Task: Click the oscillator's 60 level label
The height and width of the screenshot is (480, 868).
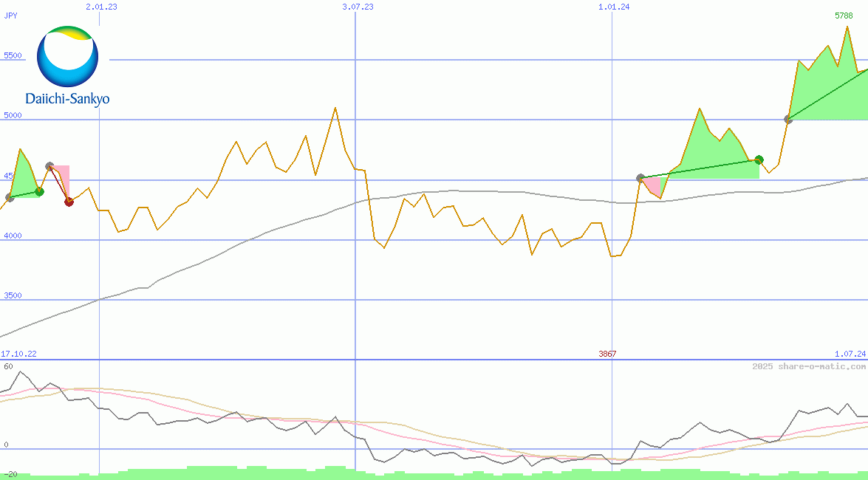Action: click(8, 366)
